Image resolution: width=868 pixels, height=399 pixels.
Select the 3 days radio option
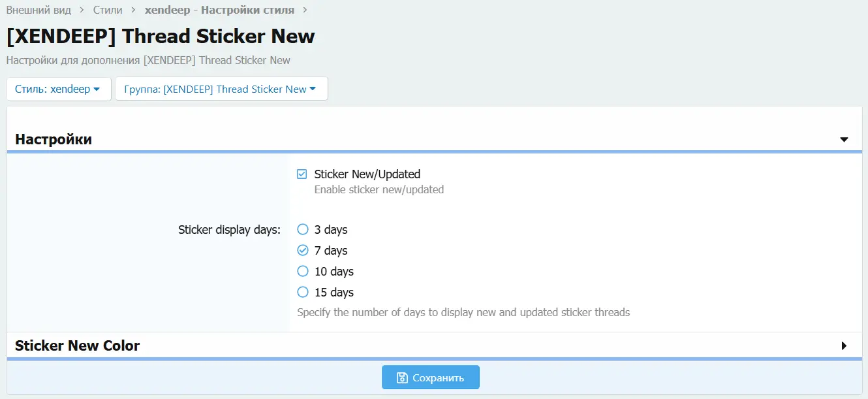click(303, 230)
